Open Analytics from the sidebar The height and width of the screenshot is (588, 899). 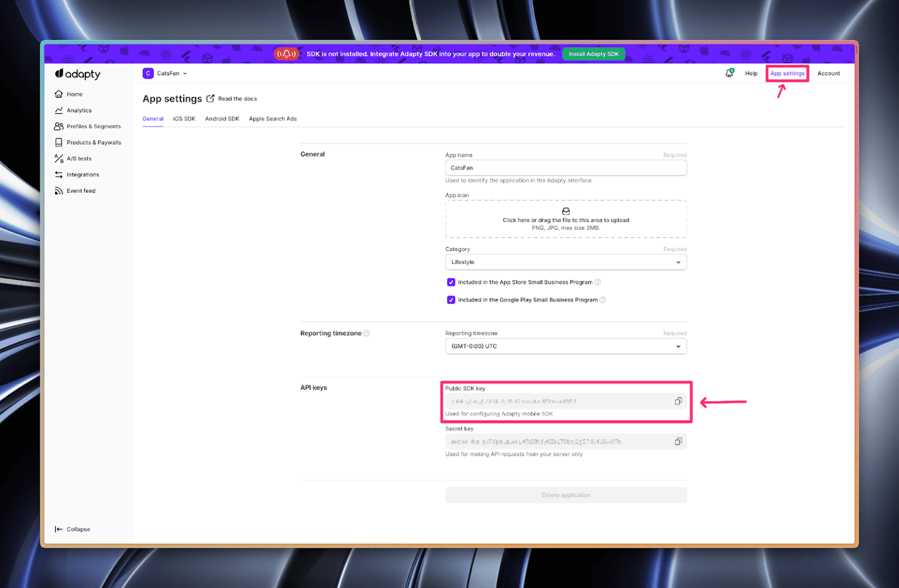pos(79,111)
